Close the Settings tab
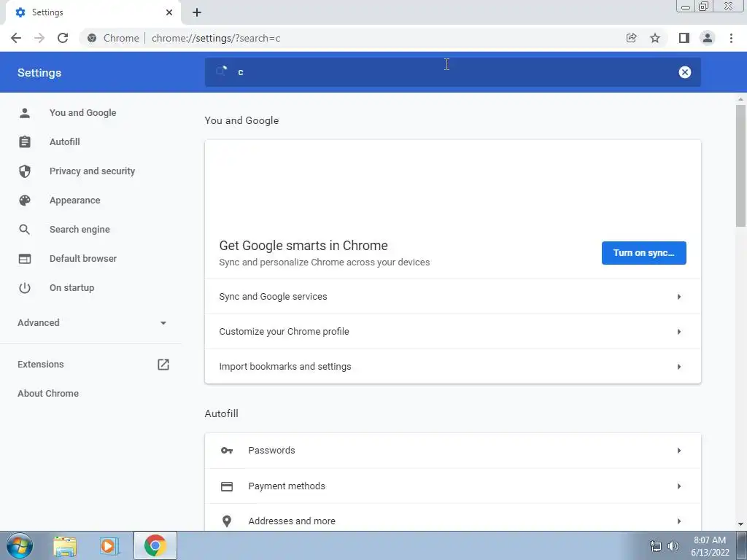 [169, 12]
